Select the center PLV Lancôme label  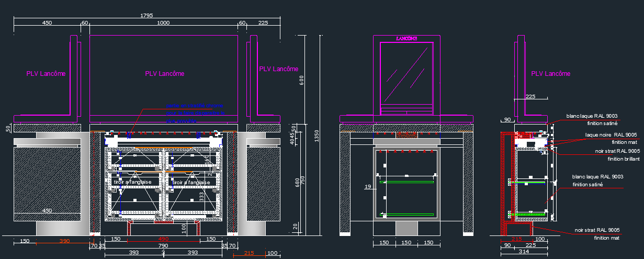coord(164,74)
